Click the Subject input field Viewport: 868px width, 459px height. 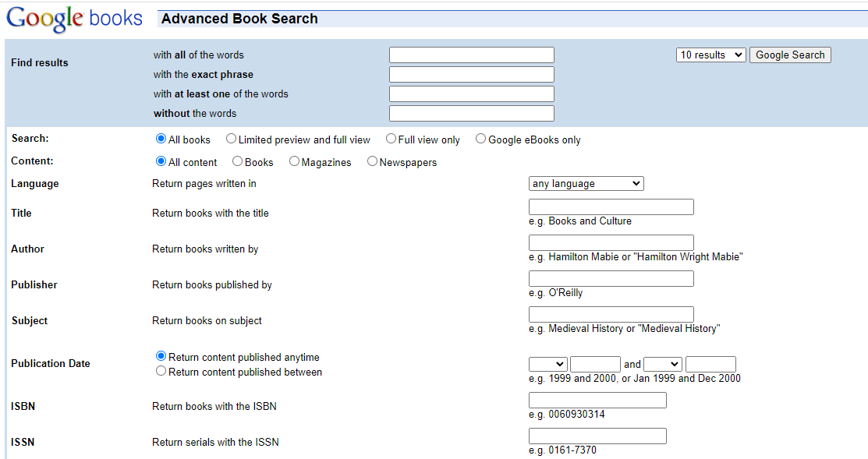pyautogui.click(x=611, y=315)
